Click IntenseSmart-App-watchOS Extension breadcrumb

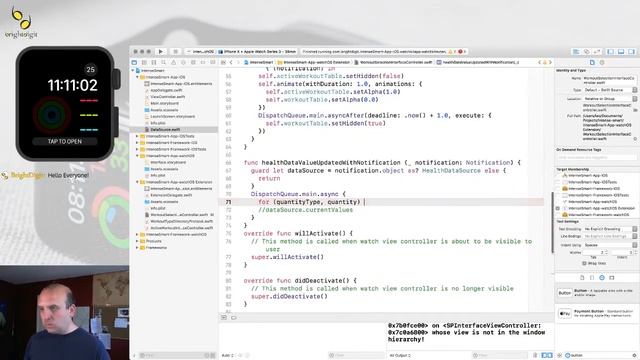(x=313, y=62)
